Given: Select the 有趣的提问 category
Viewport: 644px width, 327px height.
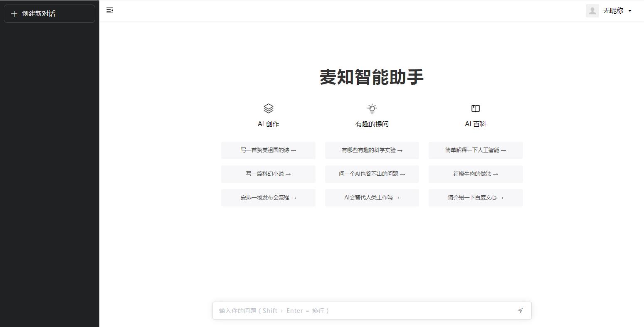Looking at the screenshot, I should pyautogui.click(x=372, y=123).
